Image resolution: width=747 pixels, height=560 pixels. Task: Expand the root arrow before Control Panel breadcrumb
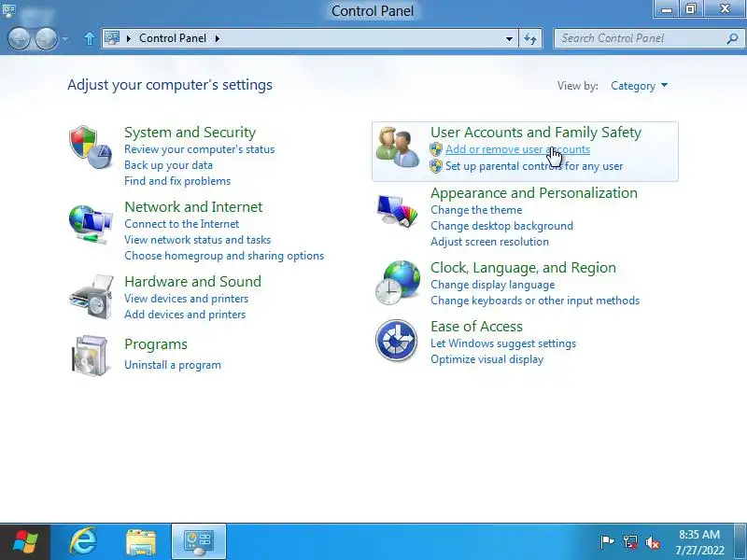[x=129, y=38]
